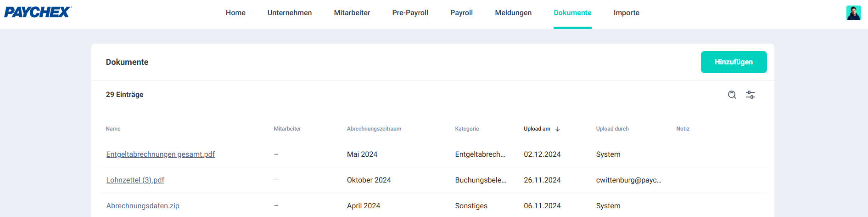Switch to the Unternehmen tab
868x217 pixels.
click(x=290, y=13)
